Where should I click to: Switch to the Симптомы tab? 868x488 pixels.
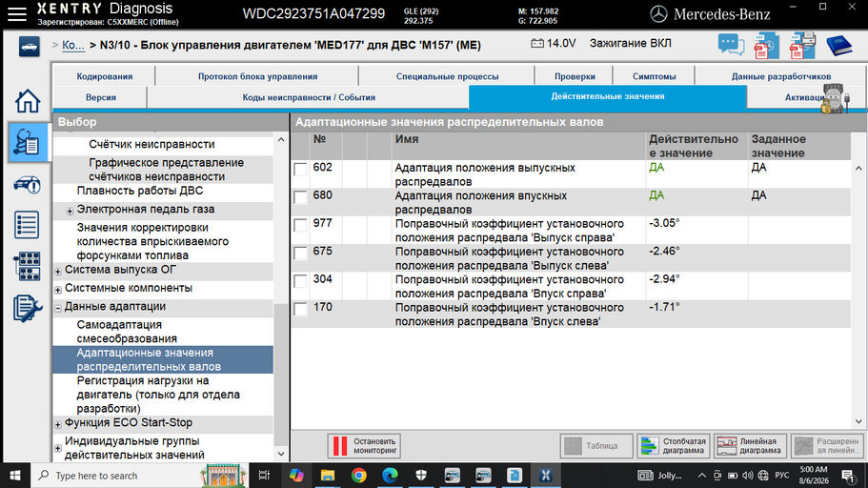654,76
